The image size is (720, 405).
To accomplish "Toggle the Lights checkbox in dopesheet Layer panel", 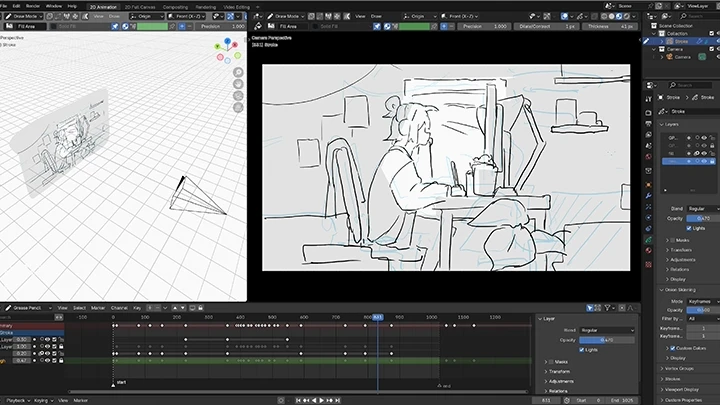I will tap(582, 349).
